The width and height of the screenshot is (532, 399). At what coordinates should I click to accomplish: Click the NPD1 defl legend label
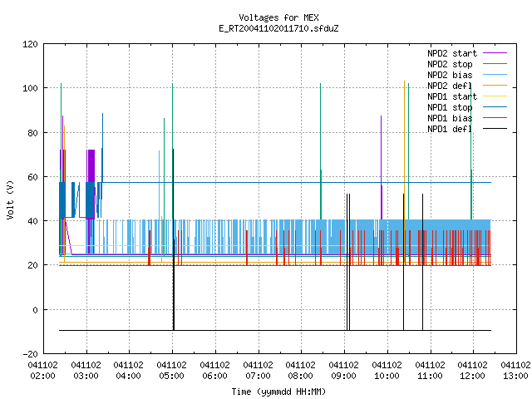click(x=450, y=130)
